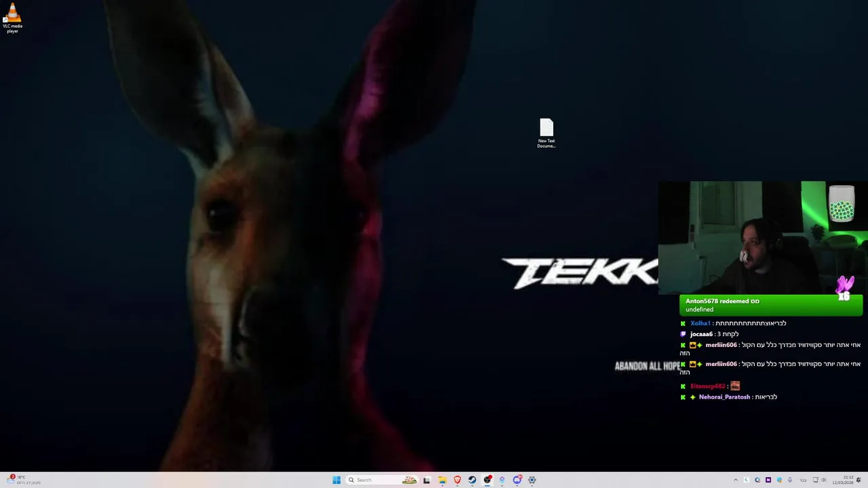The image size is (868, 488).
Task: Open the notification bell icon
Action: (859, 480)
